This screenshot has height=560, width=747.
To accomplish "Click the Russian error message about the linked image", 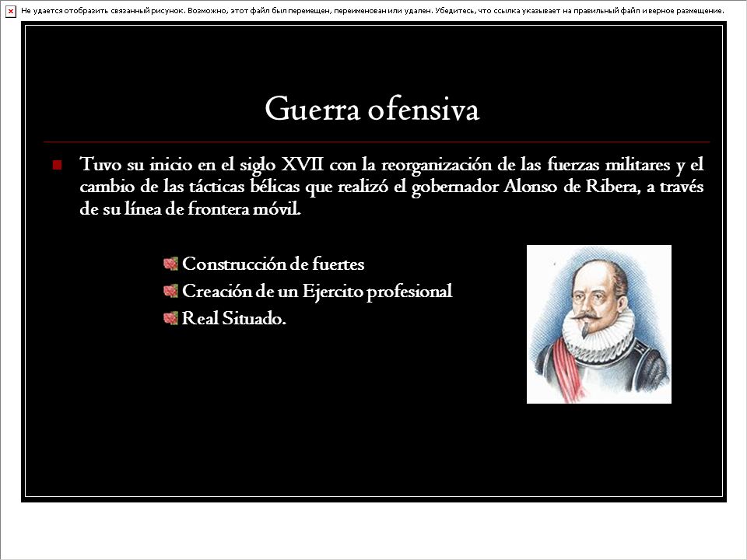I will (x=373, y=10).
